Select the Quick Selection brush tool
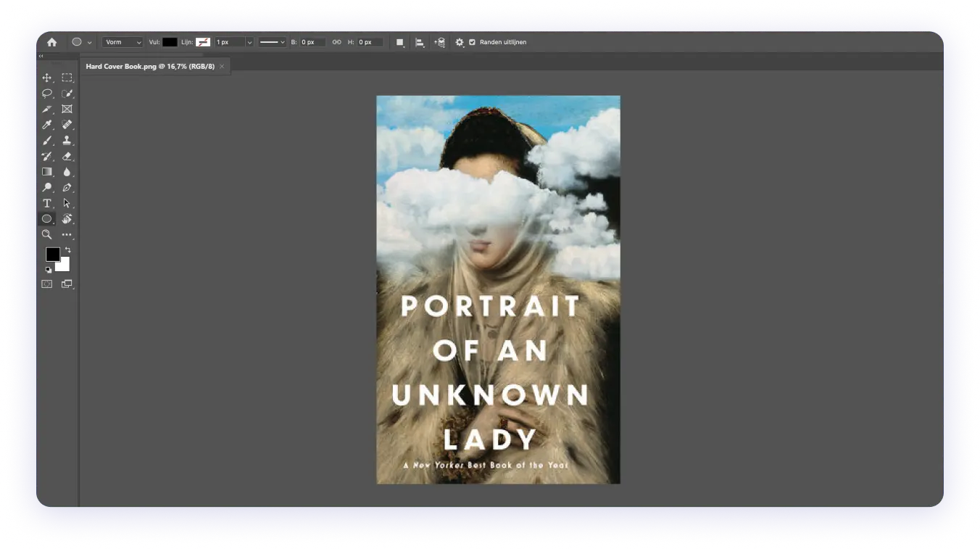This screenshot has width=980, height=549. [x=67, y=94]
